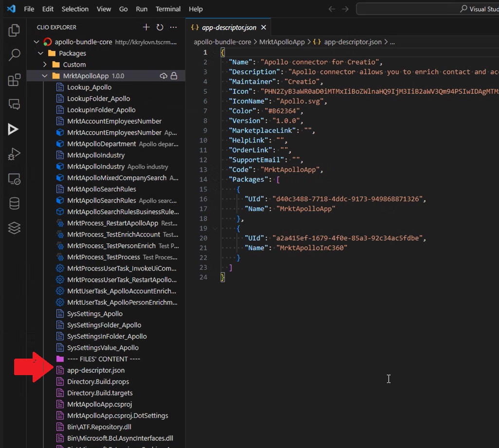This screenshot has width=499, height=448.
Task: Refresh the Clio Explorer environments
Action: coord(160,27)
